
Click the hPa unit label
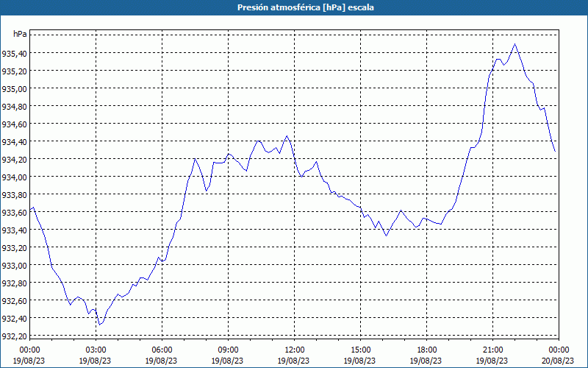click(x=20, y=34)
